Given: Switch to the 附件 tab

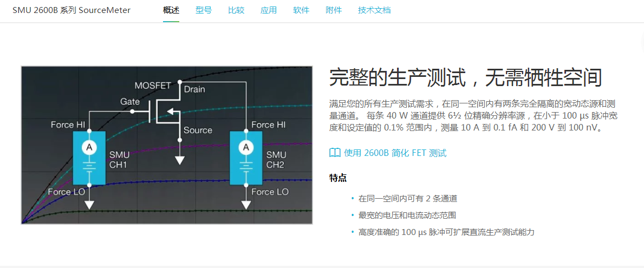Looking at the screenshot, I should (x=334, y=10).
